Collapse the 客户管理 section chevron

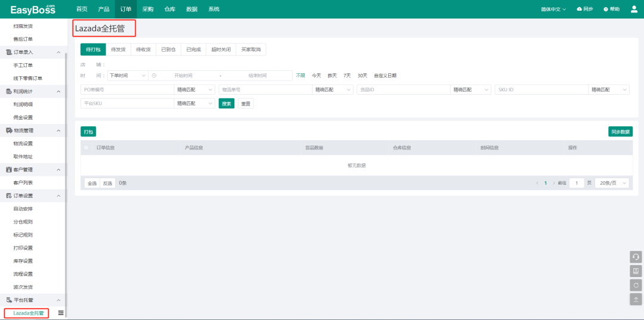point(58,170)
